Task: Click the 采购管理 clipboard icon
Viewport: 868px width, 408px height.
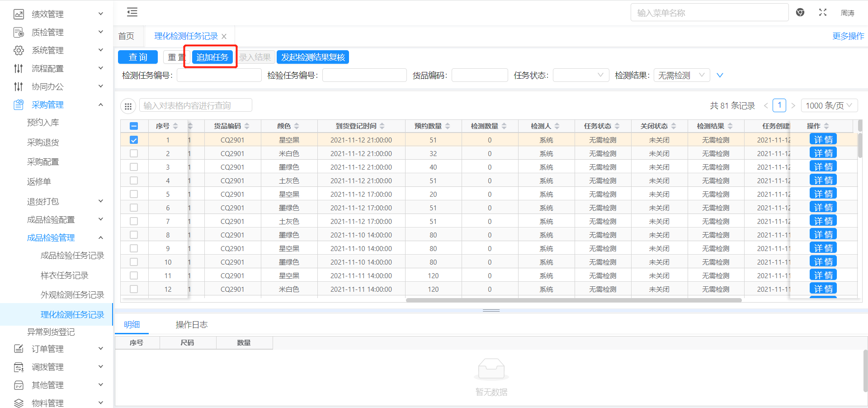Action: click(19, 105)
